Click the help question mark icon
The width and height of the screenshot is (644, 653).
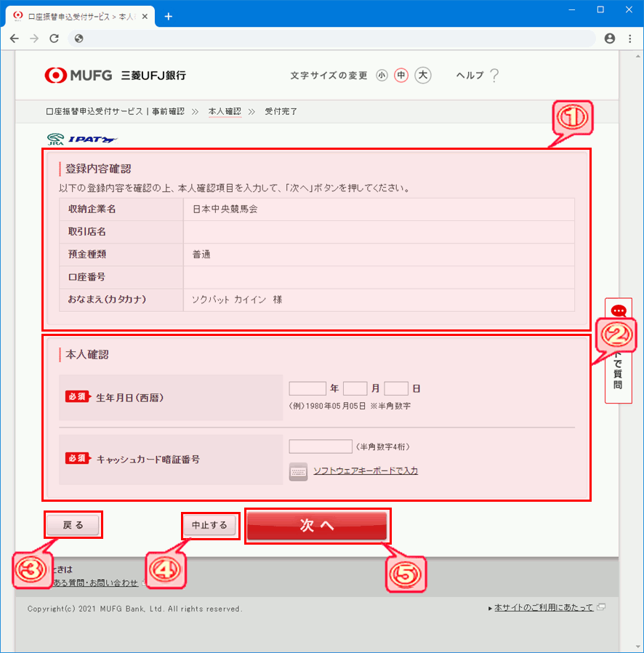tap(494, 75)
